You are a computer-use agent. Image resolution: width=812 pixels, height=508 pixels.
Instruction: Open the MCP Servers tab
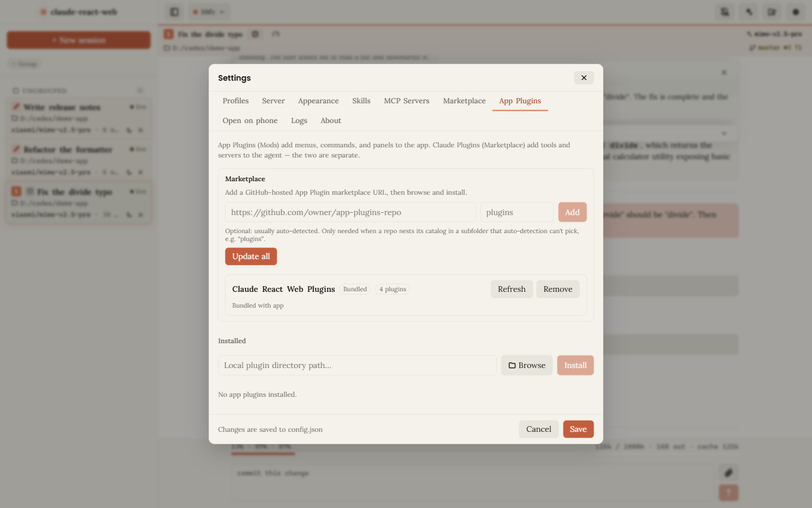coord(407,101)
